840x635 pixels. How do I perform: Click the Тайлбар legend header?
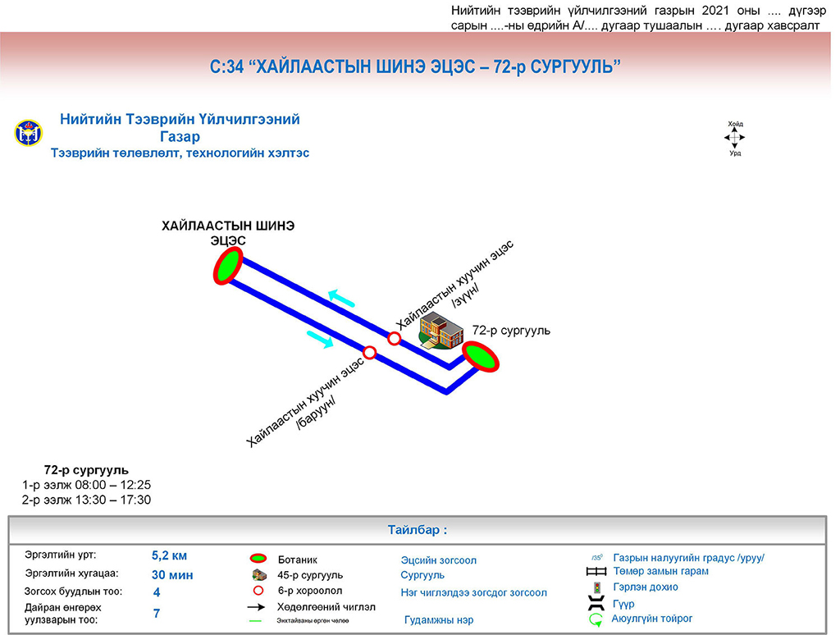tap(418, 530)
